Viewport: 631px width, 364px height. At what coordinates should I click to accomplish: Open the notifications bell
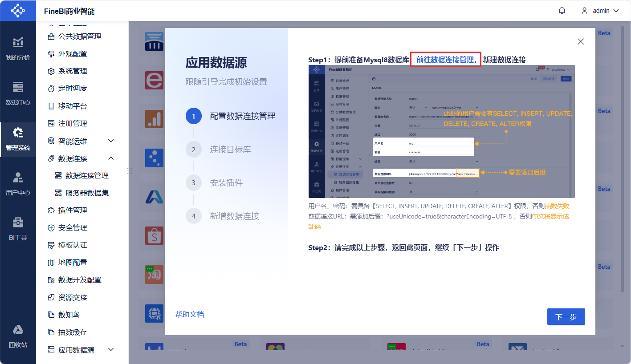click(x=562, y=11)
